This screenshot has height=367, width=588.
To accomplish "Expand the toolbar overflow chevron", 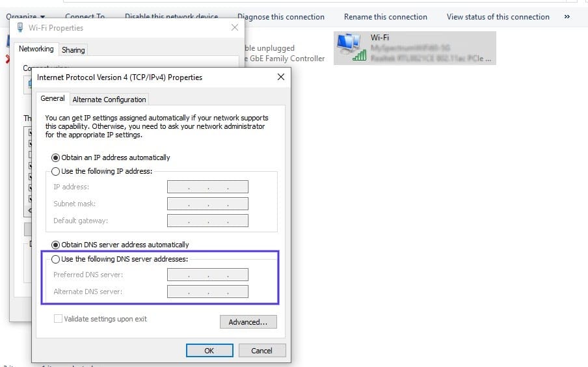I will click(x=567, y=16).
